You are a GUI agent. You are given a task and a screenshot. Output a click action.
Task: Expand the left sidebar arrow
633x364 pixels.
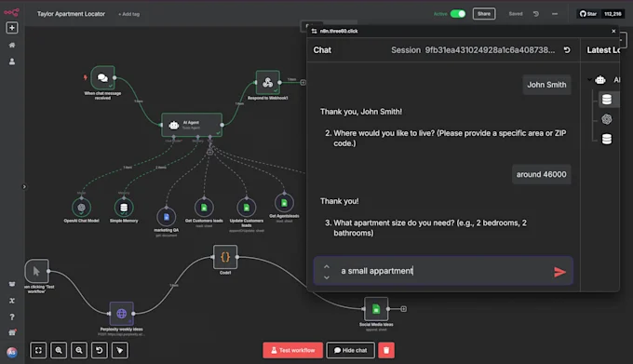pyautogui.click(x=24, y=186)
